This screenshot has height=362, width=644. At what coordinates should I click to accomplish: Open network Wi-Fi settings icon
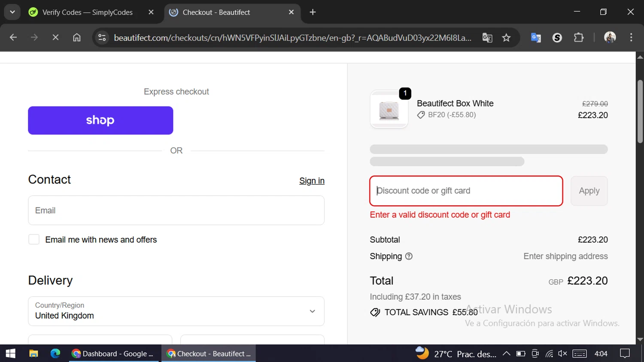point(549,353)
